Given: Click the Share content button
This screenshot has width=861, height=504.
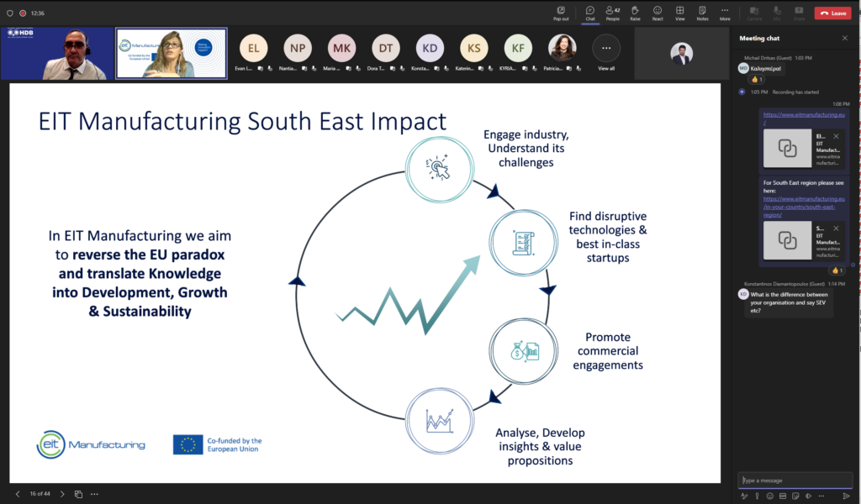Looking at the screenshot, I should click(x=799, y=13).
